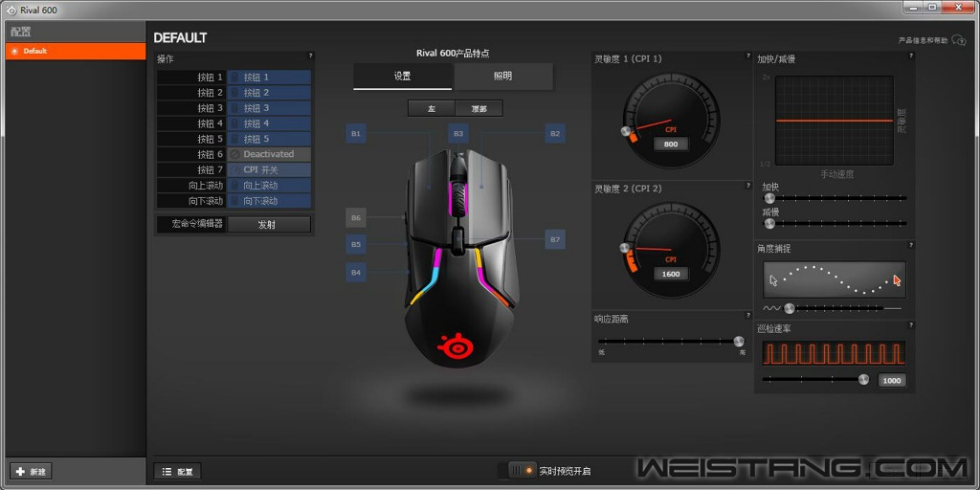Open help for the 加快/减慢 panel
The width and height of the screenshot is (980, 490).
(911, 56)
